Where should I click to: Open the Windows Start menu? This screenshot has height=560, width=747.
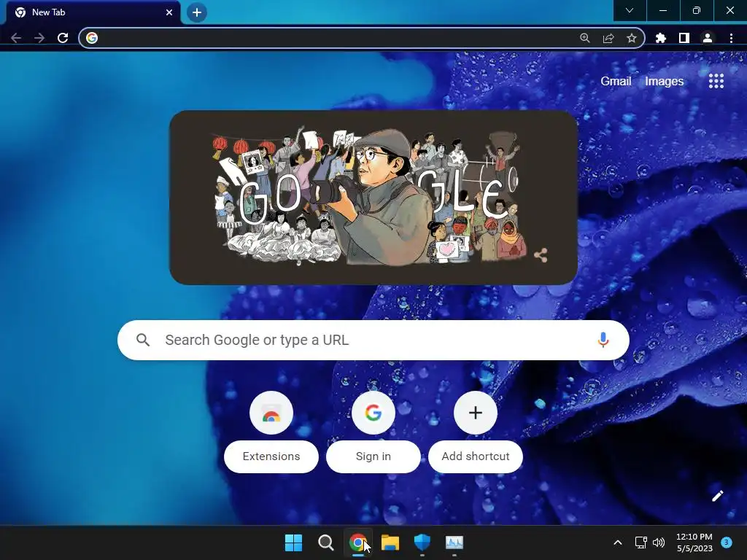tap(293, 542)
